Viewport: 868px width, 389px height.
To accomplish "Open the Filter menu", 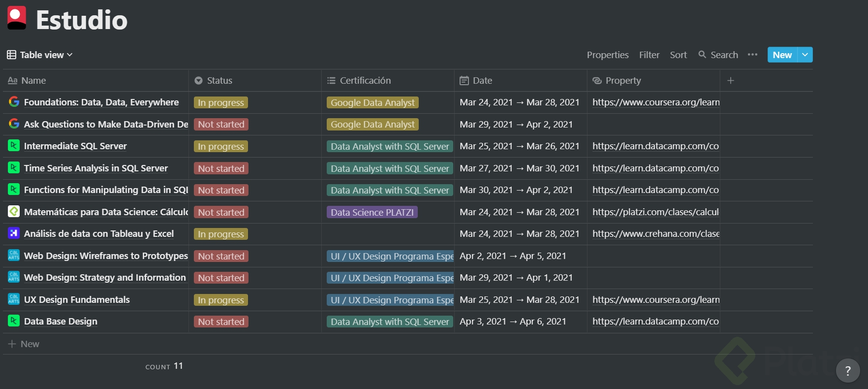I will [x=649, y=55].
